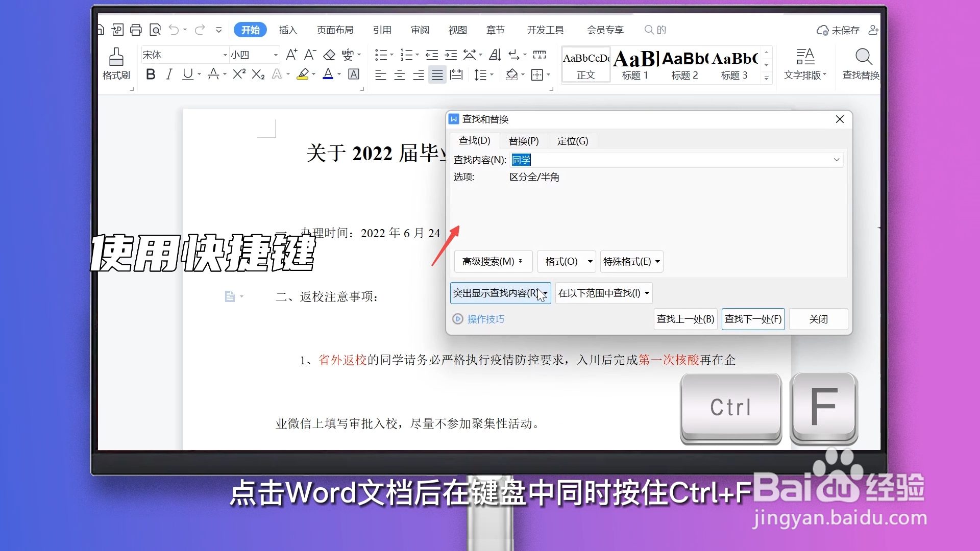
Task: Apply italic formatting
Action: coord(169,74)
